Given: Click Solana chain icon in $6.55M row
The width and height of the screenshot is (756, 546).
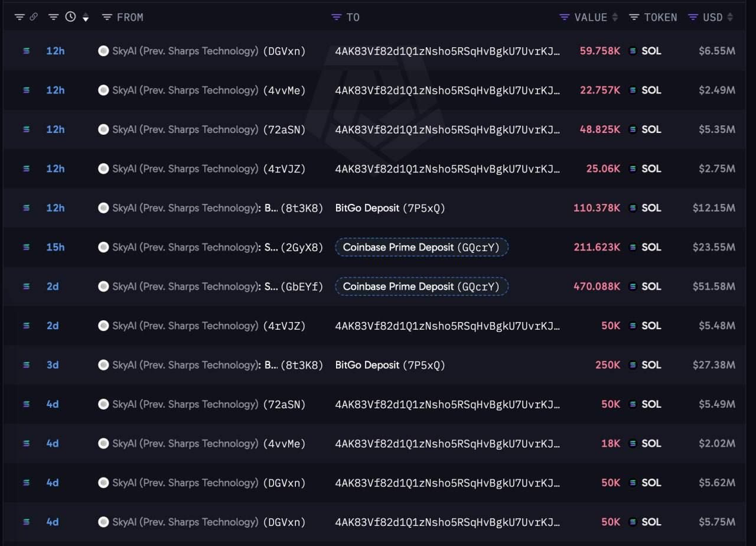Looking at the screenshot, I should pos(26,51).
